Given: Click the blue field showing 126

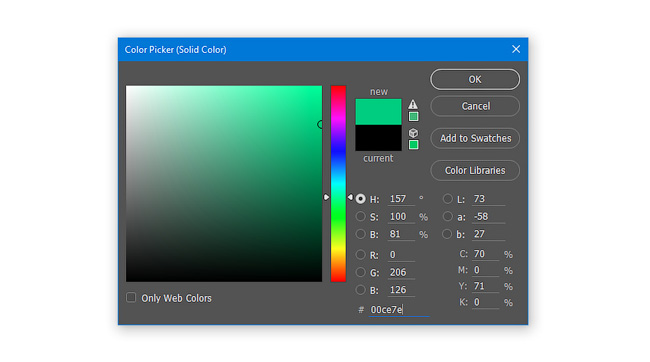Looking at the screenshot, I should pyautogui.click(x=401, y=290).
